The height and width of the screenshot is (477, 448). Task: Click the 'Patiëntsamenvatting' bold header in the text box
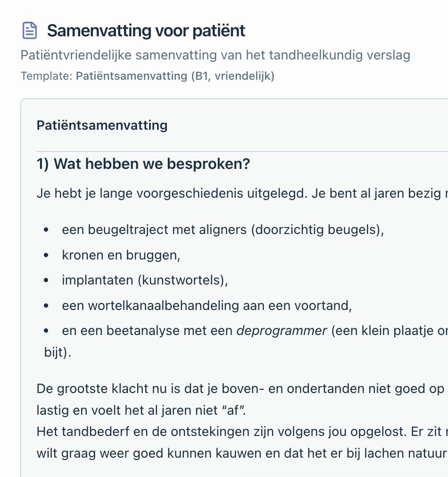pyautogui.click(x=102, y=126)
